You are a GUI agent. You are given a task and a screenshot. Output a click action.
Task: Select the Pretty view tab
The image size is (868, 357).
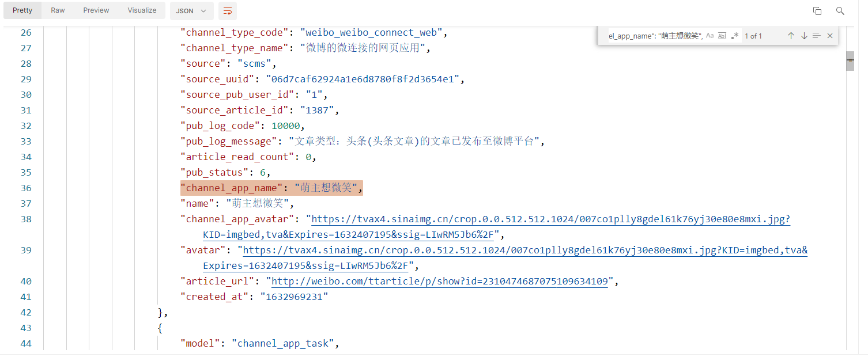[22, 10]
